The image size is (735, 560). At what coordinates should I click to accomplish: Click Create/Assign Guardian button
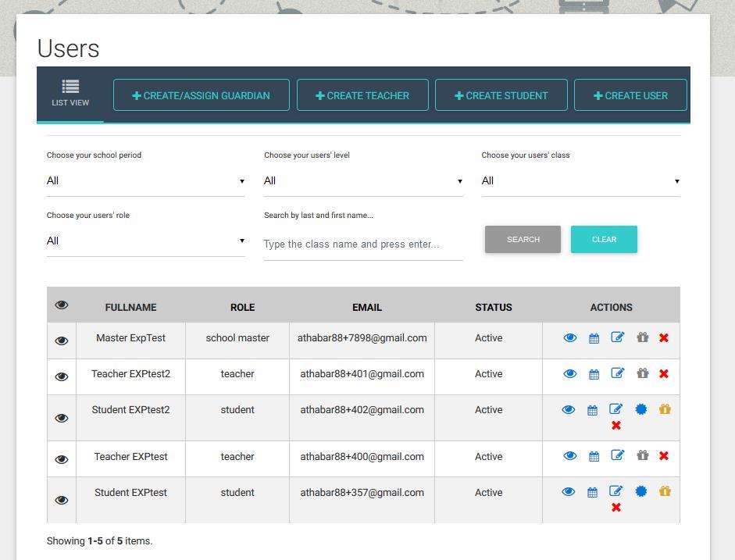pyautogui.click(x=202, y=95)
